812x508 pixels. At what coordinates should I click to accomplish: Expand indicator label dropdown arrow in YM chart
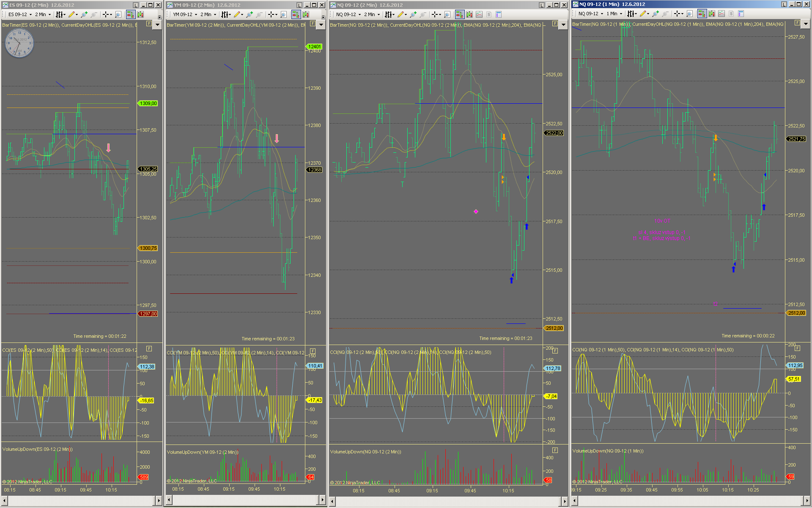[x=321, y=25]
